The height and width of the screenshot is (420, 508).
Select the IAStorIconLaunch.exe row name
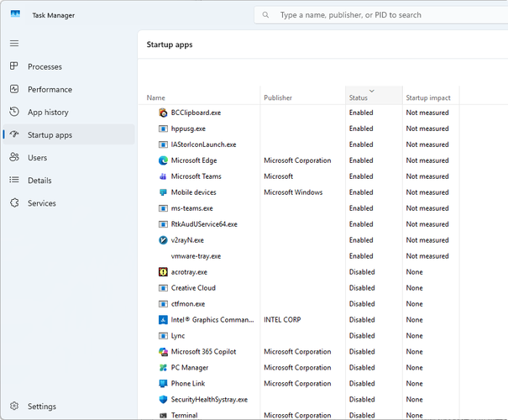coord(203,144)
